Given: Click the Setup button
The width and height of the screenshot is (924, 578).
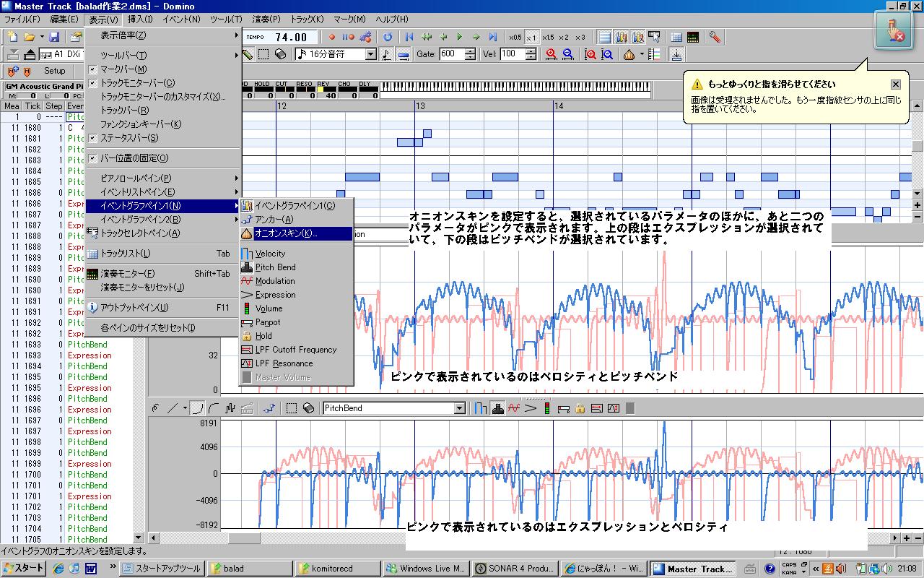Looking at the screenshot, I should point(54,71).
